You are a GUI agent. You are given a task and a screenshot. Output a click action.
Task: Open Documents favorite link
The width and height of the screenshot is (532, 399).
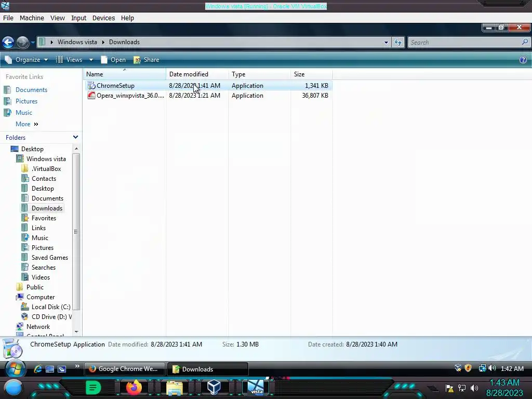pyautogui.click(x=31, y=89)
